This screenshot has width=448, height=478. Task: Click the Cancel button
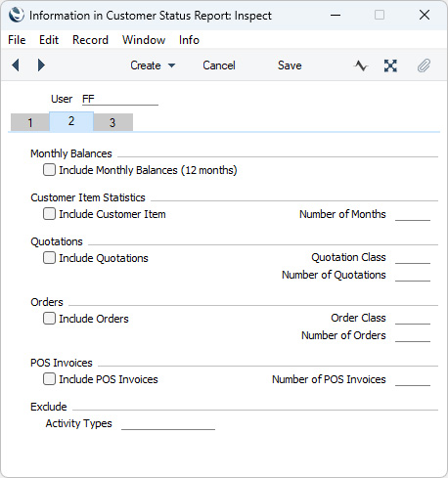[x=219, y=65]
